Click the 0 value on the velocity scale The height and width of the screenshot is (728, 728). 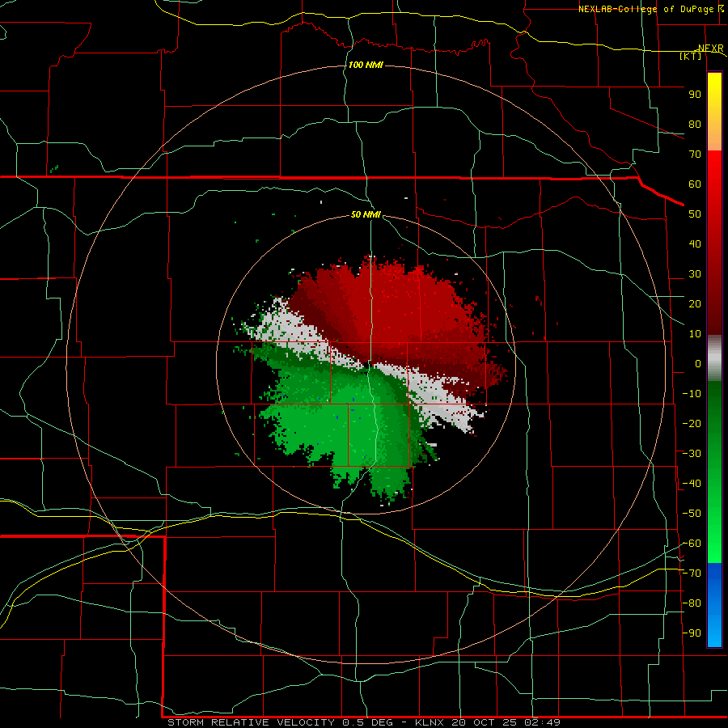(x=698, y=363)
